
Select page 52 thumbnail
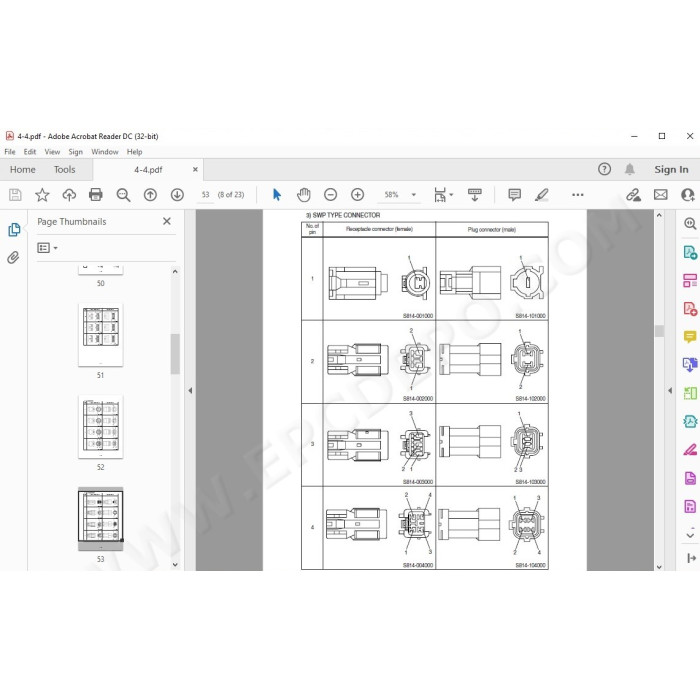pos(100,427)
